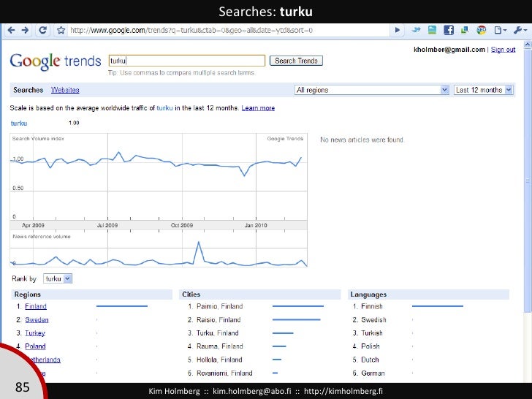Open the Last 12 months dropdown

pos(483,90)
